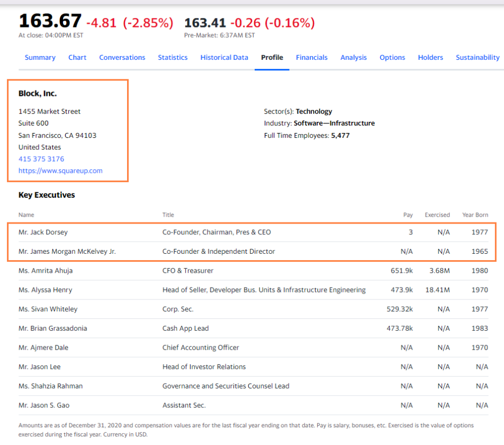Select the Mr. Jason Lee name cell

point(39,367)
